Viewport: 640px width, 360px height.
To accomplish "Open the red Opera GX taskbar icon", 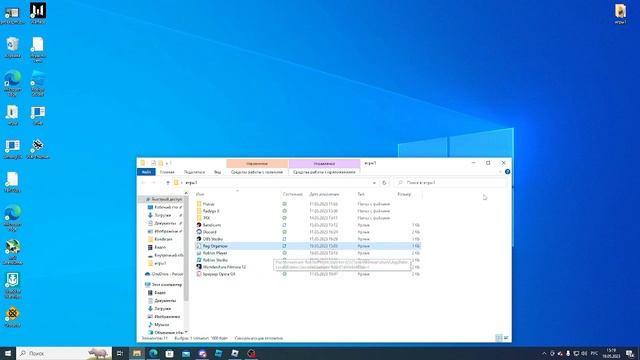I will tap(251, 353).
